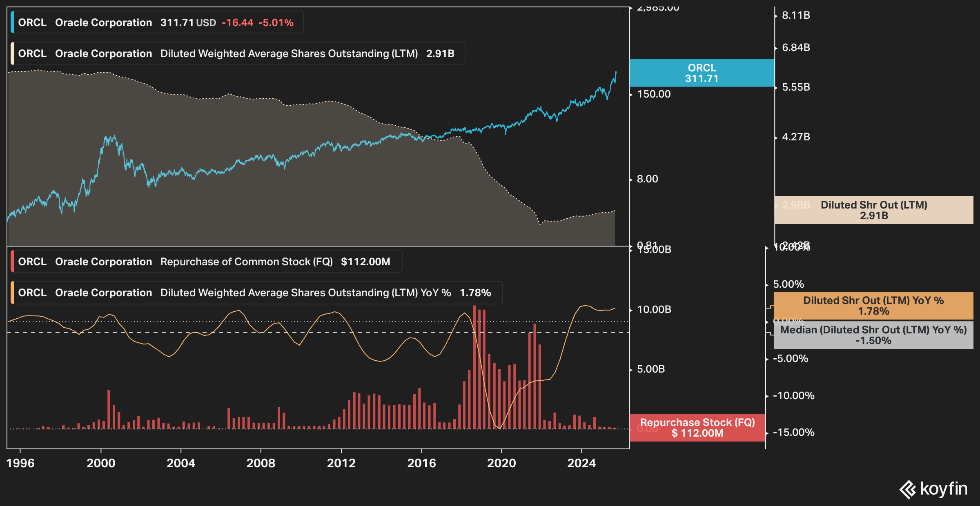The image size is (980, 506).
Task: Click the orange Shares Outstanding YoY legend marker
Action: tap(13, 292)
